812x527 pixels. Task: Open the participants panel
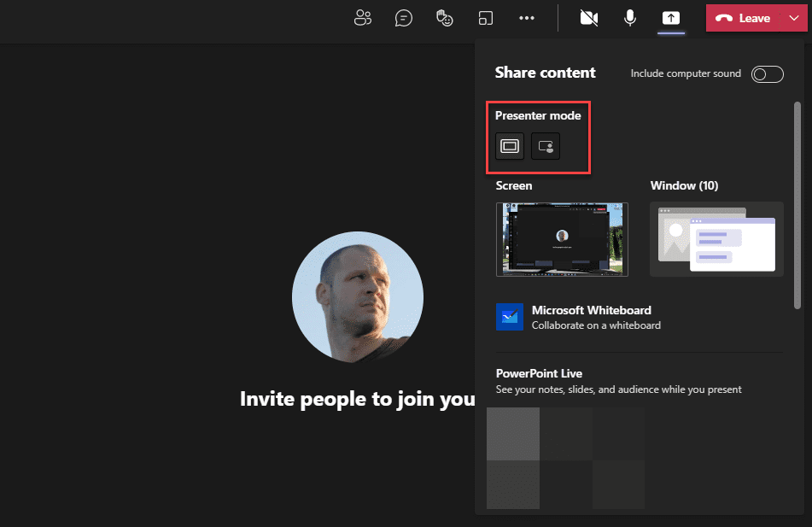[362, 18]
